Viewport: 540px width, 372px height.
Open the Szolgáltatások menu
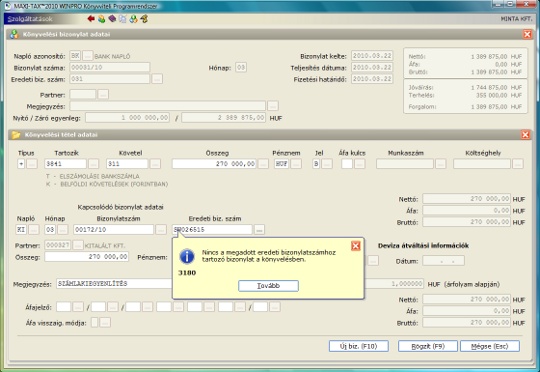coord(30,19)
